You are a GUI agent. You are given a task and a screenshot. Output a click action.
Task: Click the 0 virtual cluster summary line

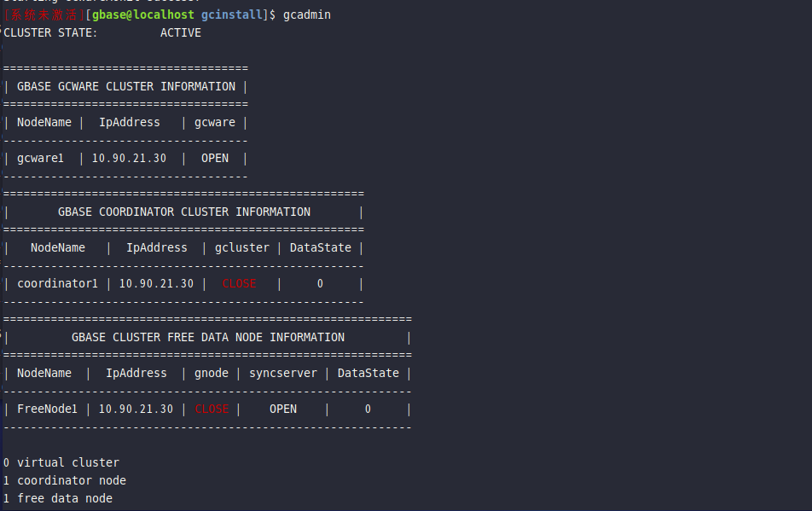coord(61,462)
